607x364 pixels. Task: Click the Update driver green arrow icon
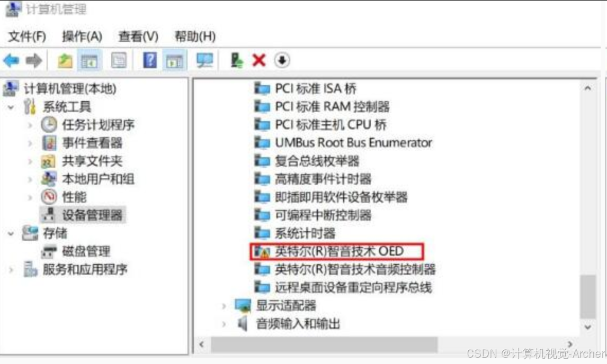tap(236, 60)
